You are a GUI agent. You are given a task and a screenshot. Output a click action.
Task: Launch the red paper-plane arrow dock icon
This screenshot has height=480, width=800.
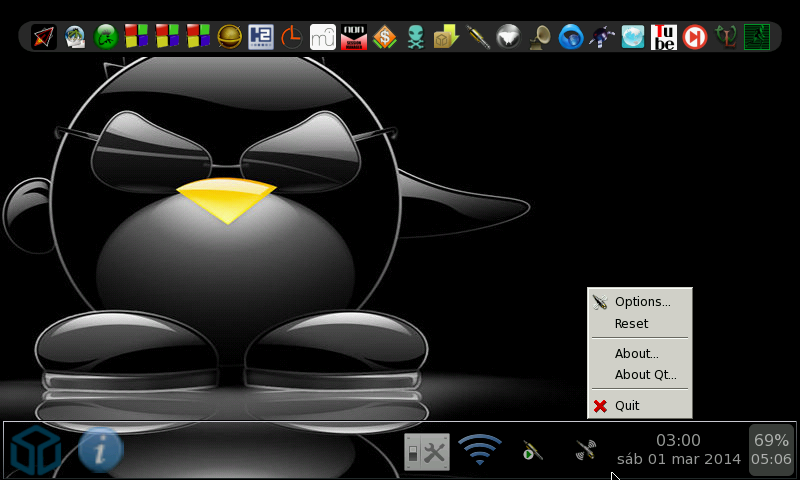click(43, 37)
